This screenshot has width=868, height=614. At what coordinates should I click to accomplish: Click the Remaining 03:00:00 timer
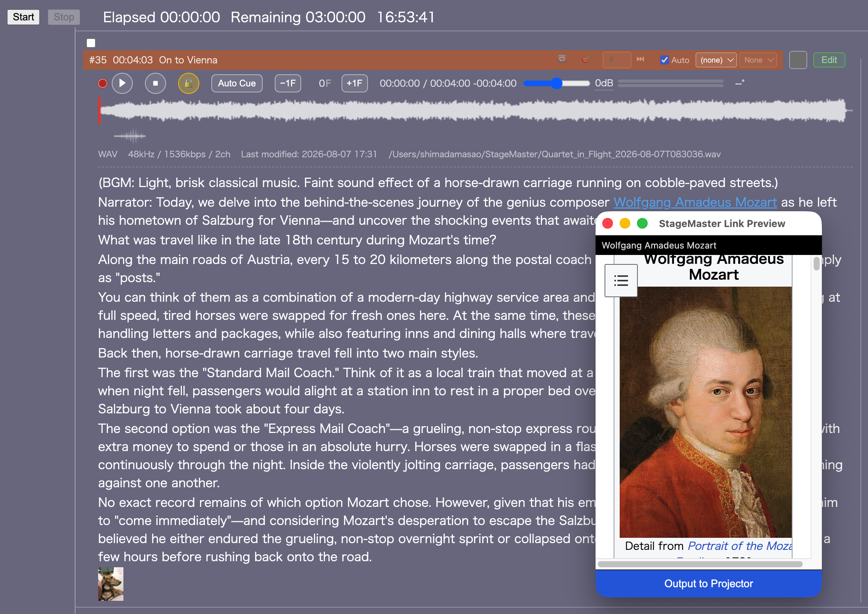click(x=298, y=17)
